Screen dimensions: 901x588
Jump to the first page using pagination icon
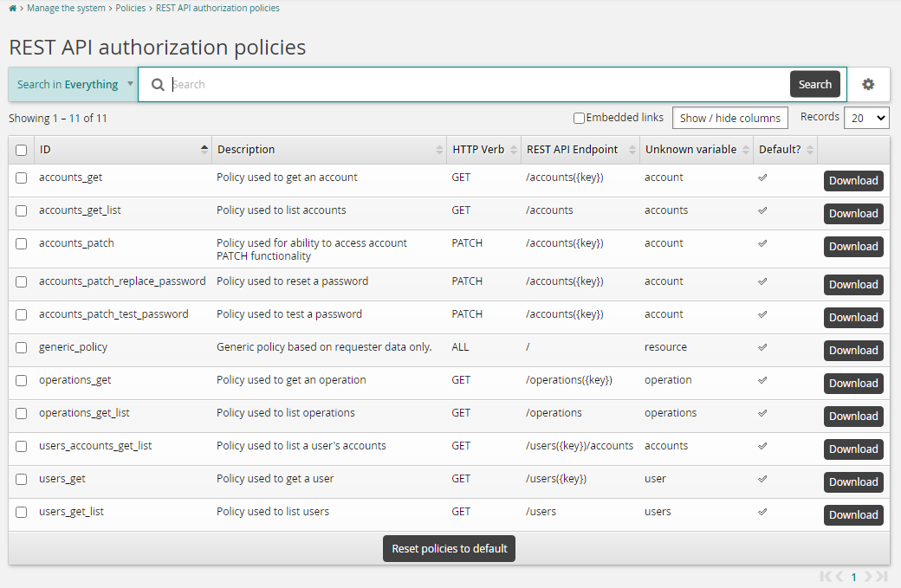point(824,576)
